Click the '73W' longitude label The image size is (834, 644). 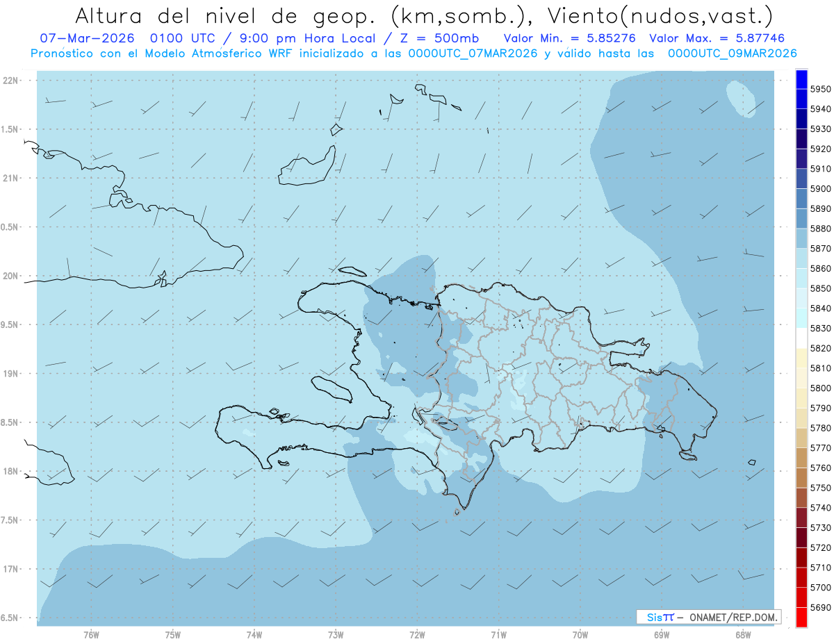(x=336, y=636)
